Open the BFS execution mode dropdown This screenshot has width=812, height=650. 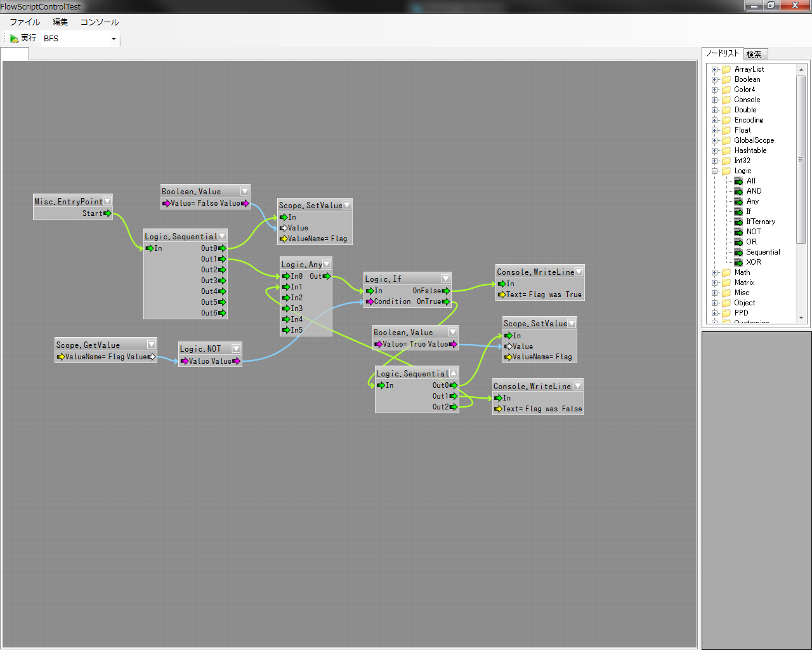(x=114, y=39)
